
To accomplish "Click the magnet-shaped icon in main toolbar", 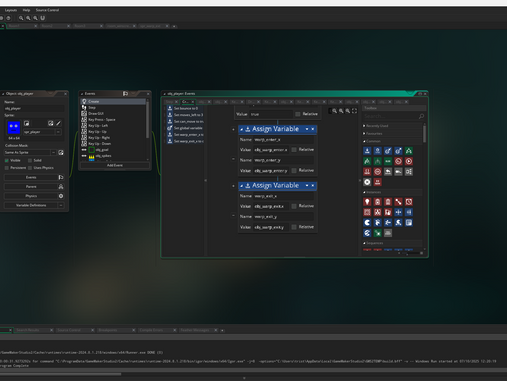I will coord(43,18).
